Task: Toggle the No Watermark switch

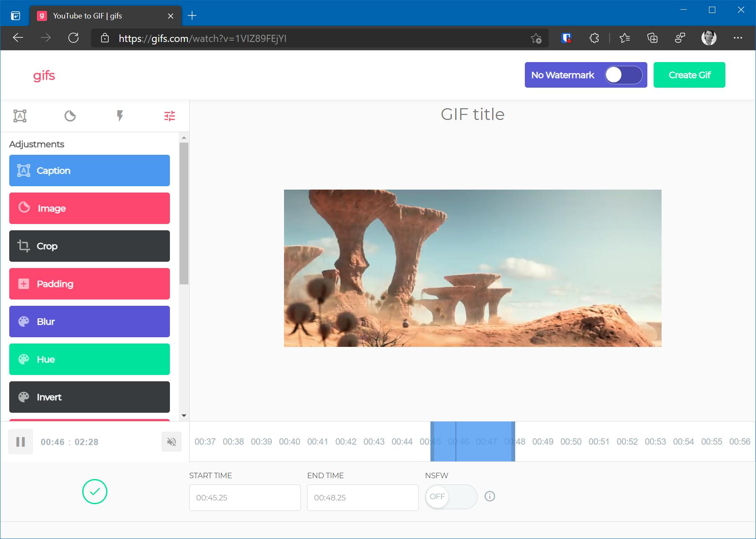Action: [623, 75]
